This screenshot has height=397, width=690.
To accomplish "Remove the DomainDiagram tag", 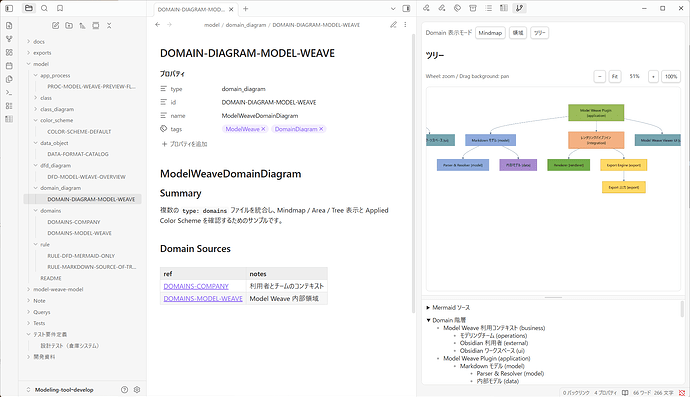I will point(321,129).
